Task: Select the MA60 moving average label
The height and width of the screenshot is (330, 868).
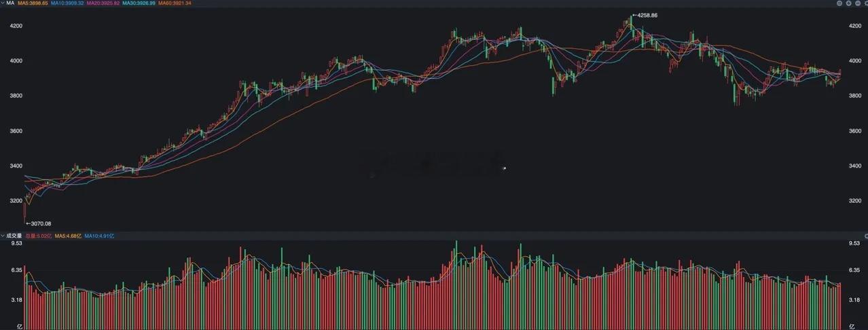Action: click(x=175, y=3)
